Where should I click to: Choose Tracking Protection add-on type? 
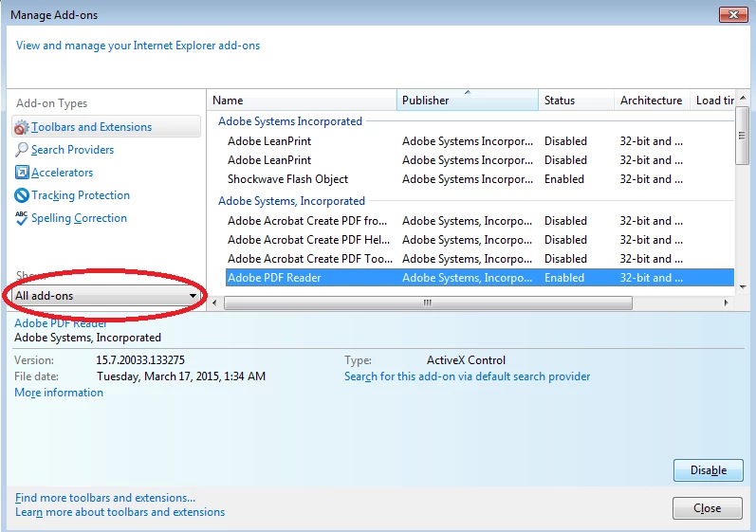point(81,195)
